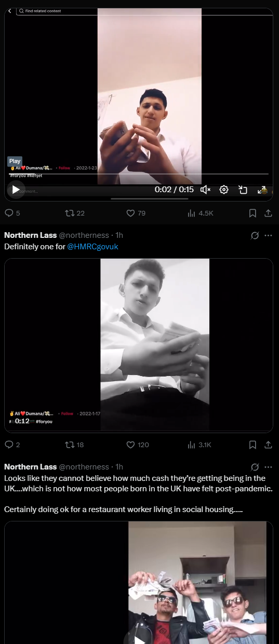Reply to the post with 5 comments
The height and width of the screenshot is (644, 279).
click(x=12, y=213)
